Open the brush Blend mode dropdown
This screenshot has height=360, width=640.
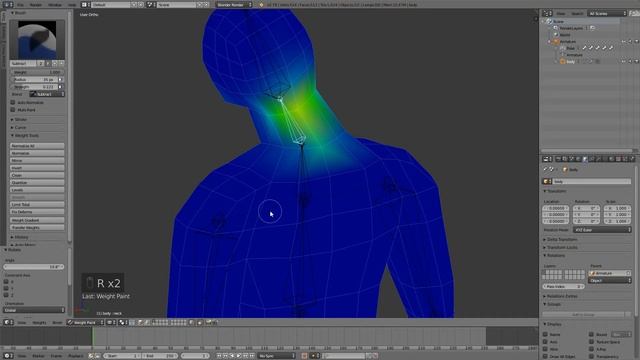click(x=47, y=94)
